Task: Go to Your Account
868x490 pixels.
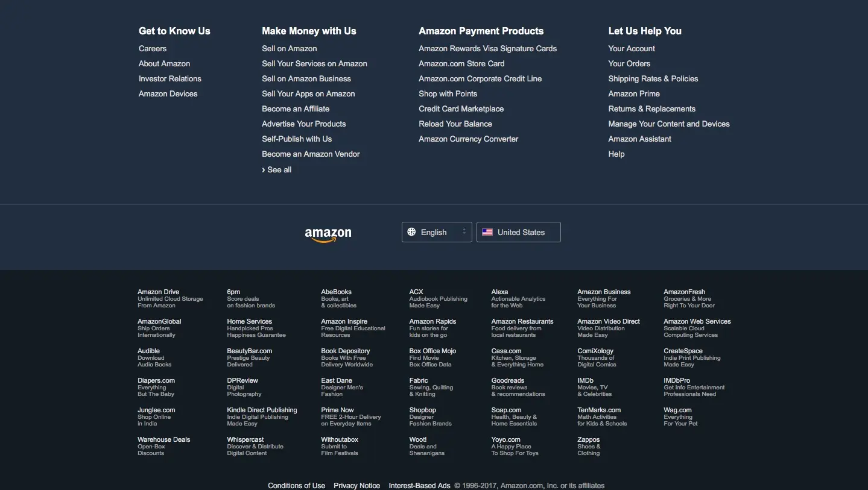Action: click(x=632, y=49)
